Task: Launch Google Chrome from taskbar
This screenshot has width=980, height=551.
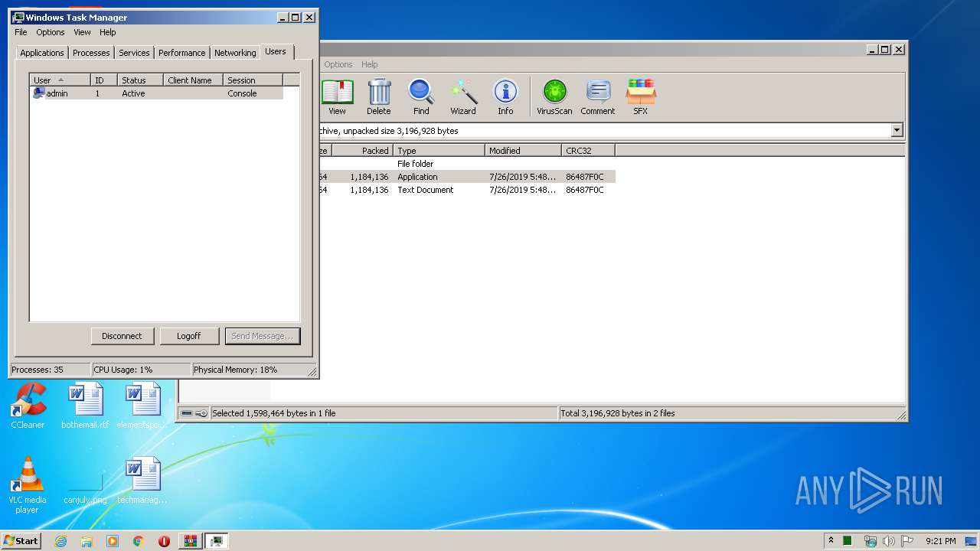Action: pos(139,541)
